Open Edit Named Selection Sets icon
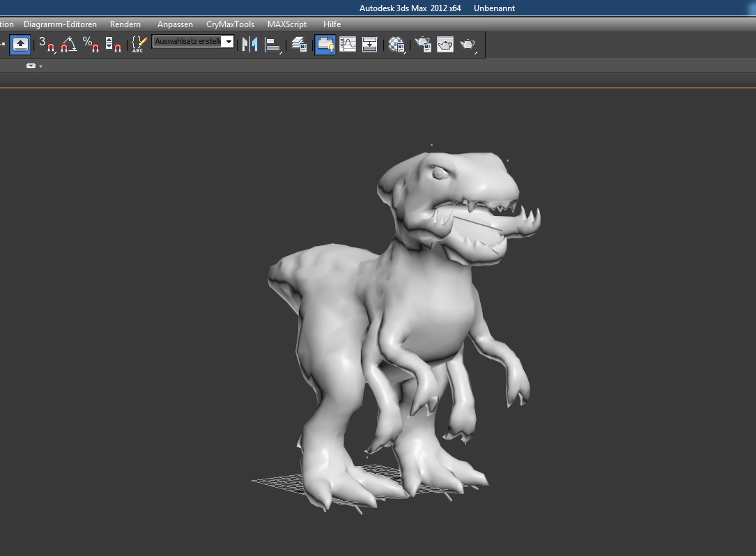This screenshot has height=556, width=756. (x=139, y=45)
